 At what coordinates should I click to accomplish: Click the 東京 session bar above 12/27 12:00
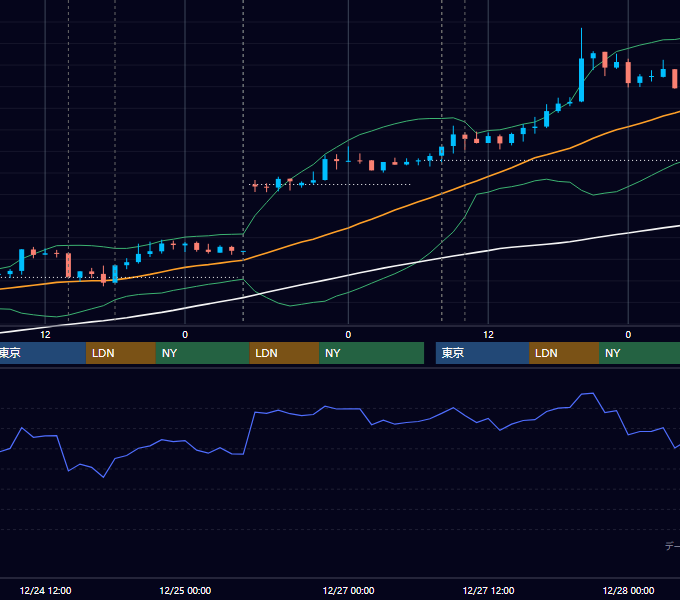(x=482, y=353)
